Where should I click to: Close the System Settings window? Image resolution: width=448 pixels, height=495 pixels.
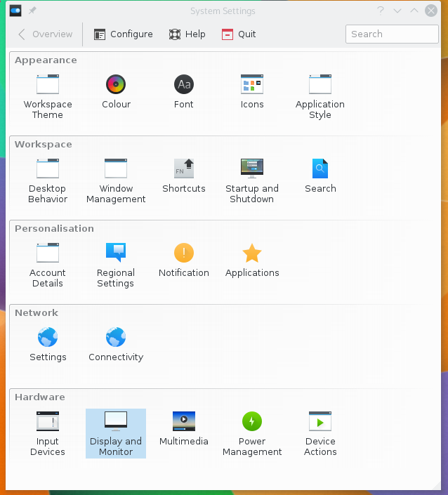tap(431, 11)
